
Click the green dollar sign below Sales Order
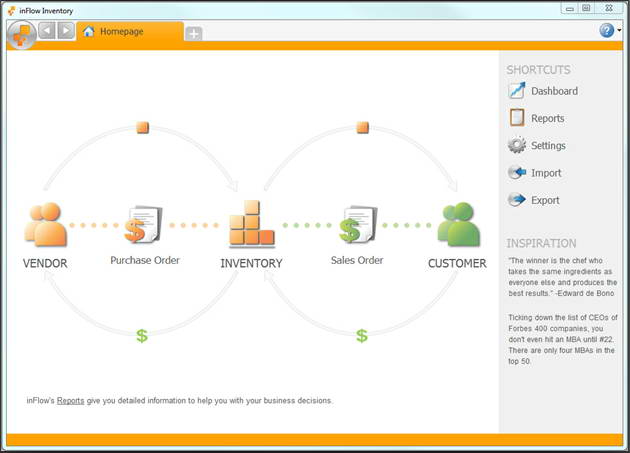click(362, 336)
